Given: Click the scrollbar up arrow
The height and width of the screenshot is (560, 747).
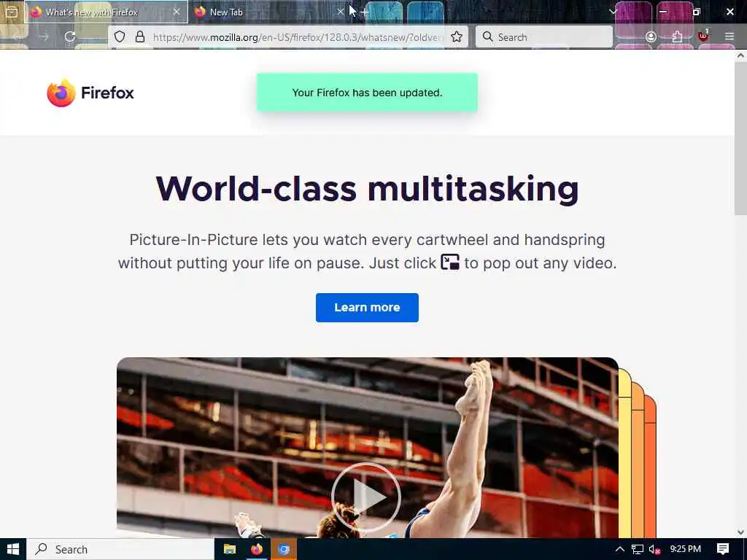Looking at the screenshot, I should click(740, 55).
